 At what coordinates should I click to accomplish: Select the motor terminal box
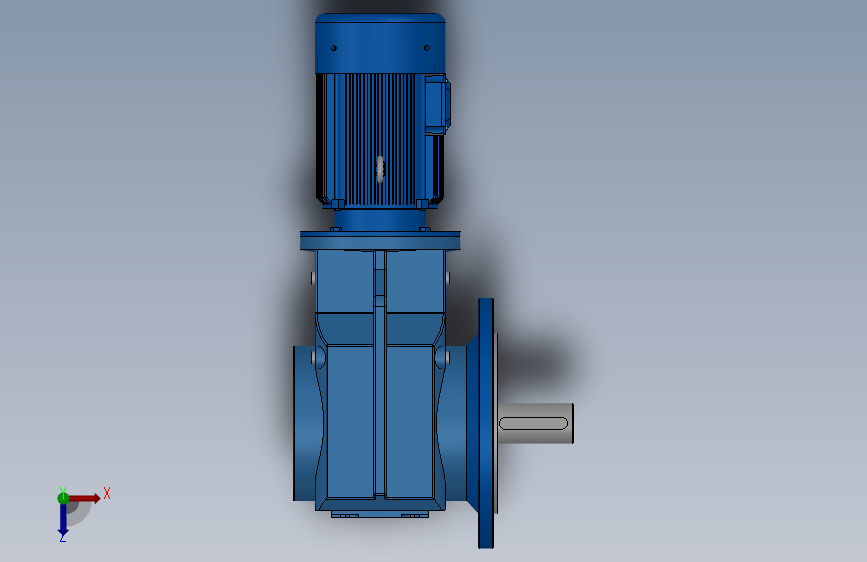437,104
